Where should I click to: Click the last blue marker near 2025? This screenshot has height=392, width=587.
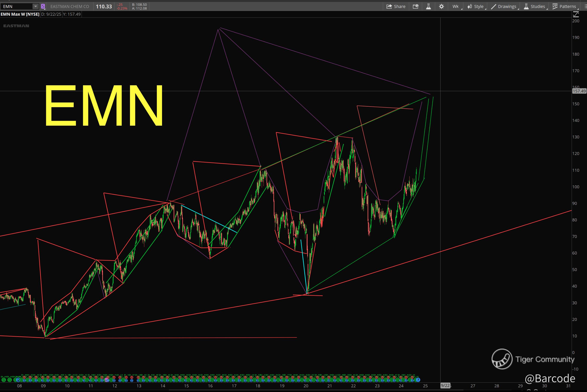[418, 380]
